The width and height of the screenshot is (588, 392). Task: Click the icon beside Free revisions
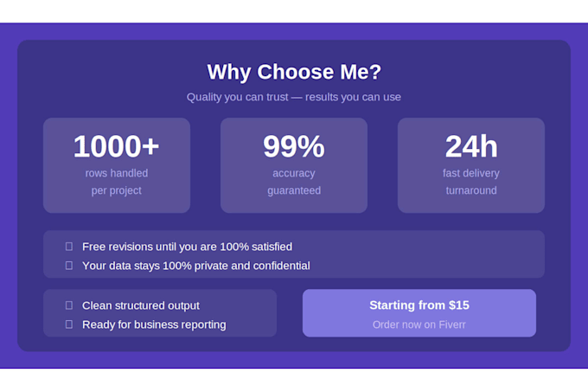coord(69,247)
